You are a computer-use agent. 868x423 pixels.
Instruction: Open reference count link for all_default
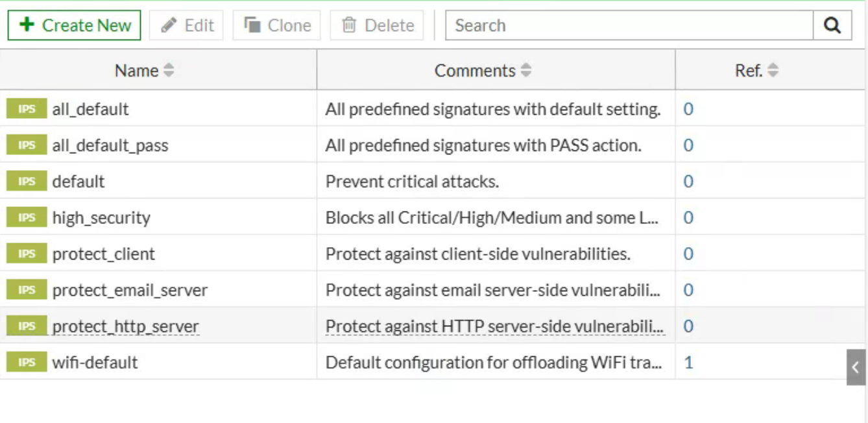tap(688, 109)
